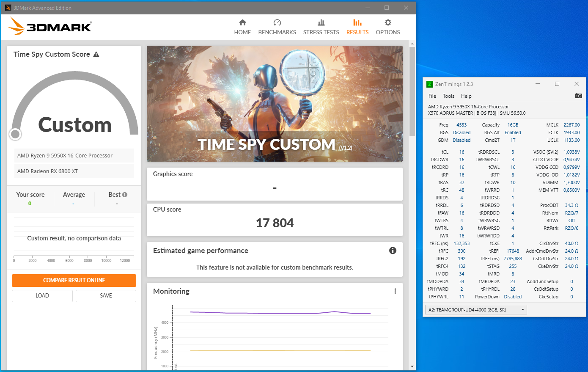Click the ZenTimings screenshot camera icon

(x=579, y=96)
